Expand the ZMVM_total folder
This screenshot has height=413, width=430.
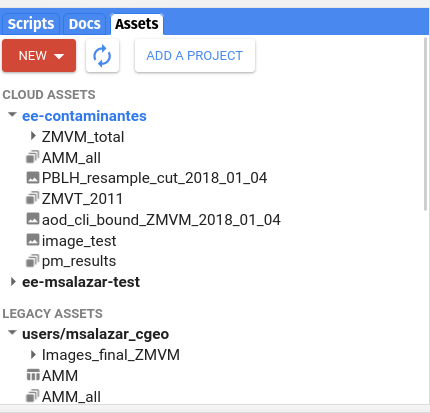[33, 136]
